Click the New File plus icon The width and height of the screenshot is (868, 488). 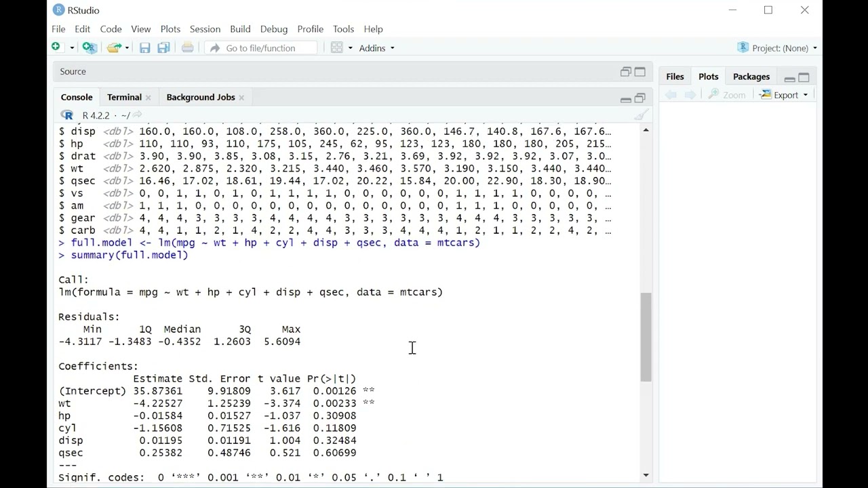tap(56, 47)
